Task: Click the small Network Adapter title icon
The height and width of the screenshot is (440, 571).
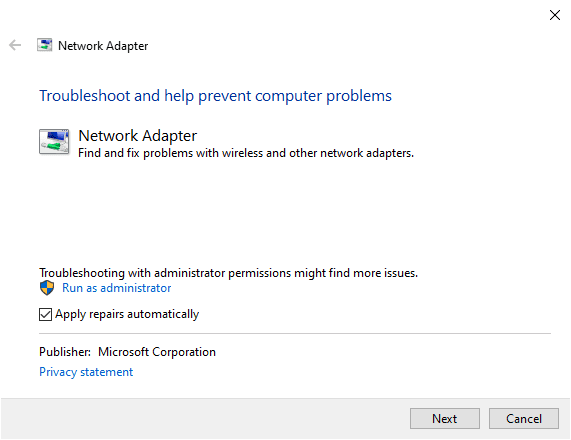Action: tap(44, 45)
